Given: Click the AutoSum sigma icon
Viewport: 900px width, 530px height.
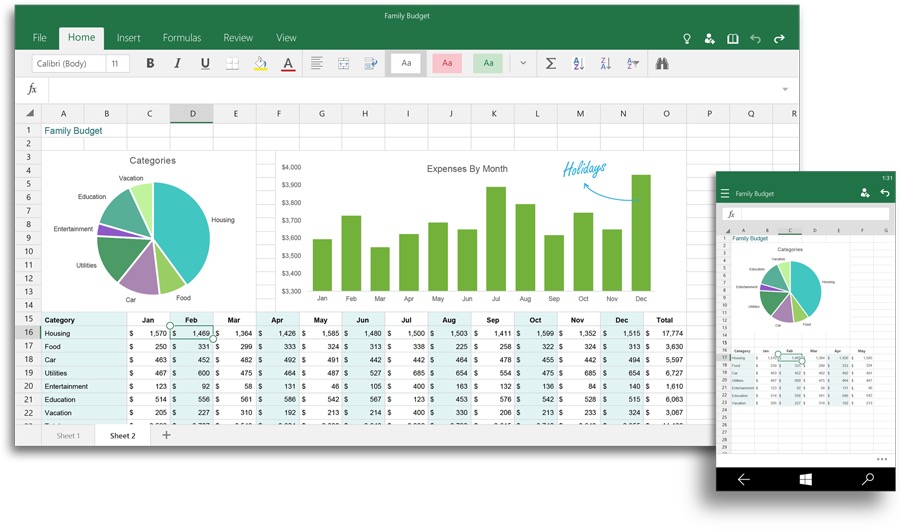Looking at the screenshot, I should (x=550, y=64).
